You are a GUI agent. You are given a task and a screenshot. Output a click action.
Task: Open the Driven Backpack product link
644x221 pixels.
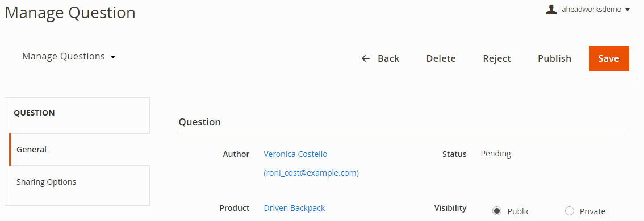click(295, 208)
